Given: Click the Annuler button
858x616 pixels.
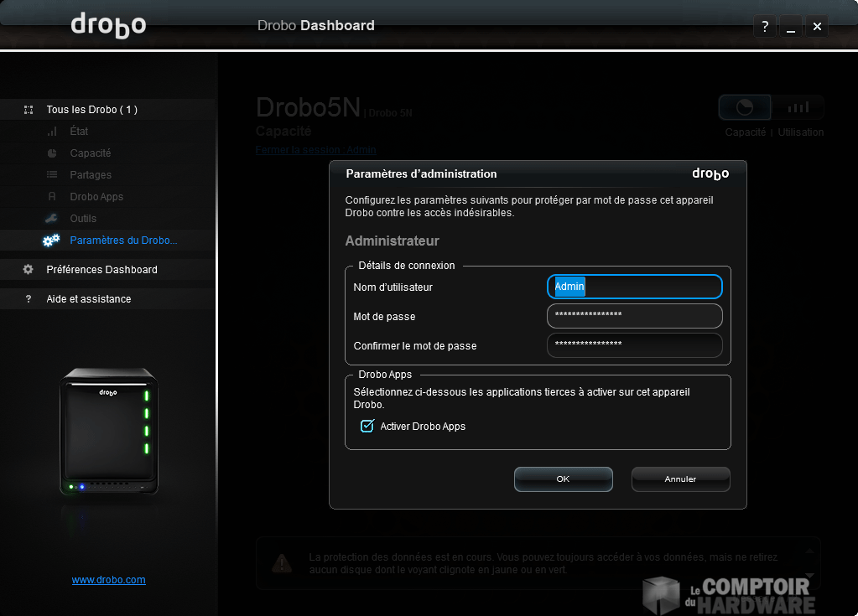Looking at the screenshot, I should pyautogui.click(x=680, y=479).
